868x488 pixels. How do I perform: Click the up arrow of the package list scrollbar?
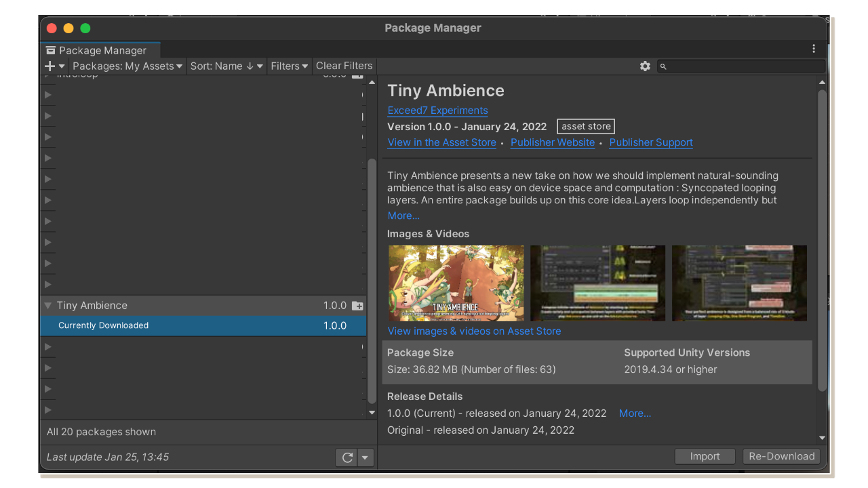pos(371,83)
